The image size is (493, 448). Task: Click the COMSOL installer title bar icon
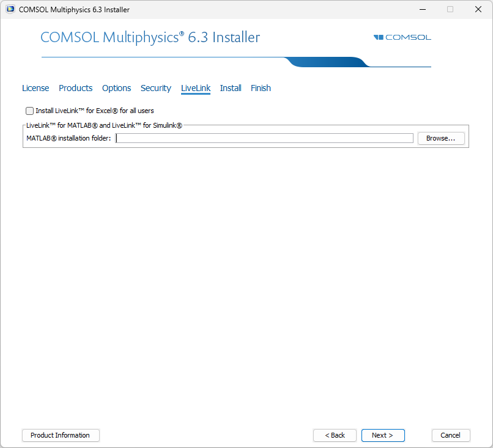pos(10,9)
